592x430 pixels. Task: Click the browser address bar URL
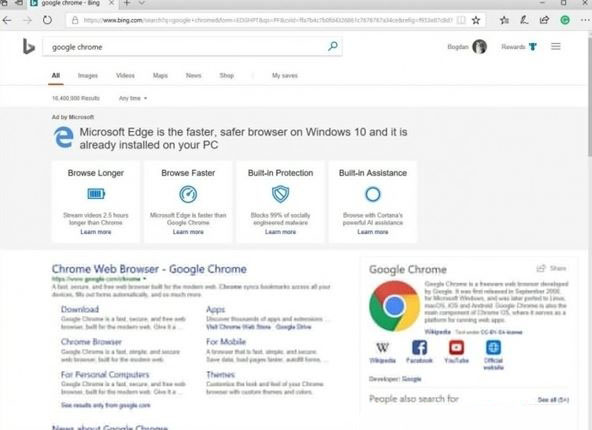pos(267,20)
